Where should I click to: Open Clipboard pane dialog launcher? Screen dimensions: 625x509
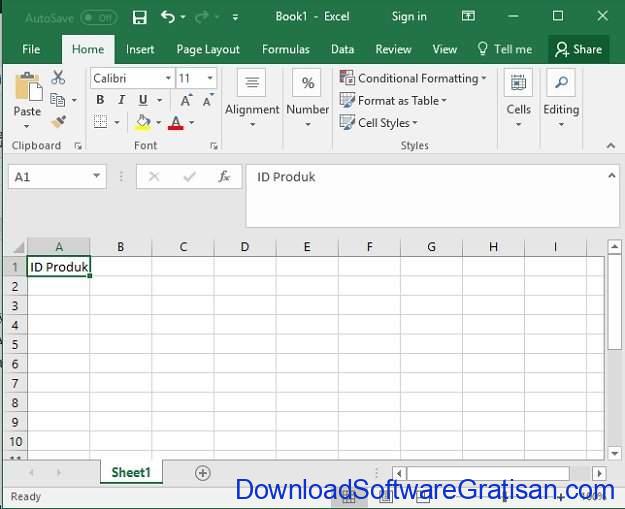(78, 146)
